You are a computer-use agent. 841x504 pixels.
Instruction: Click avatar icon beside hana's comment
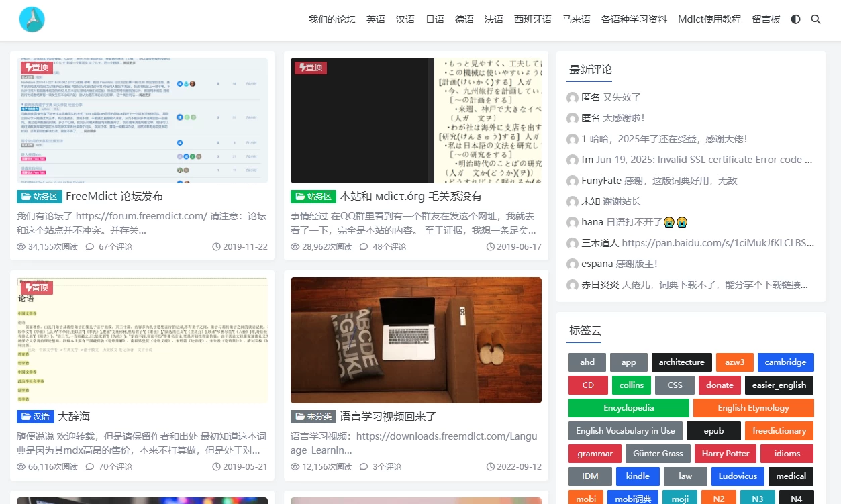[x=573, y=222]
